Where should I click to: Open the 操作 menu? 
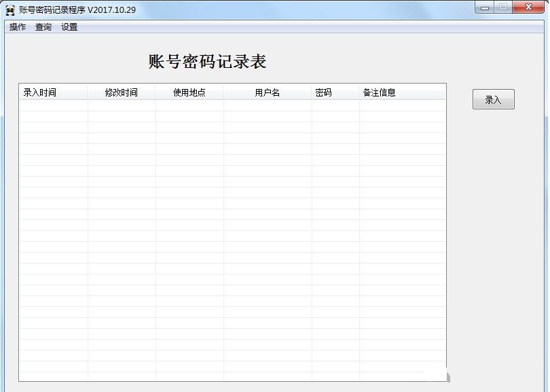[x=17, y=26]
